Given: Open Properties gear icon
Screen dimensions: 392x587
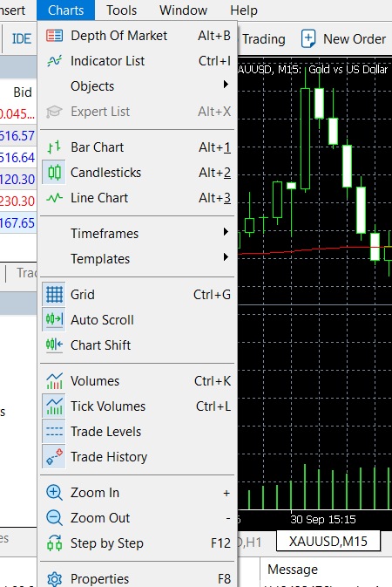Looking at the screenshot, I should pyautogui.click(x=54, y=579).
